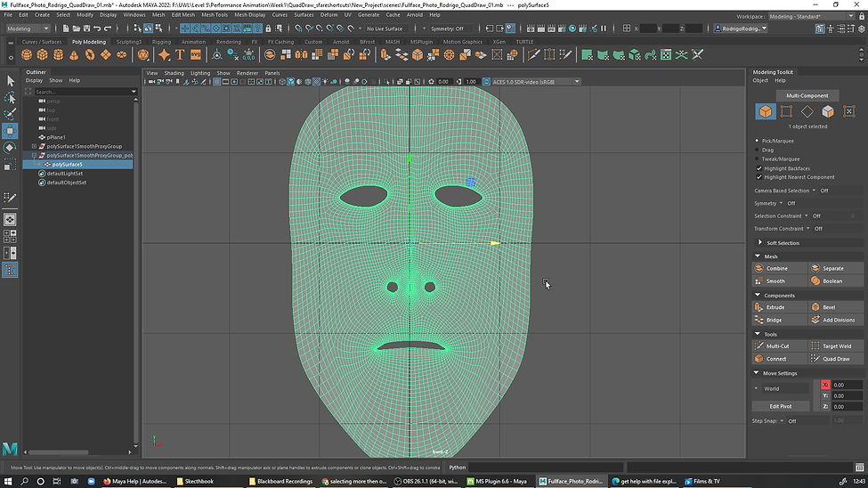Click the Combine button
868x488 pixels.
780,268
